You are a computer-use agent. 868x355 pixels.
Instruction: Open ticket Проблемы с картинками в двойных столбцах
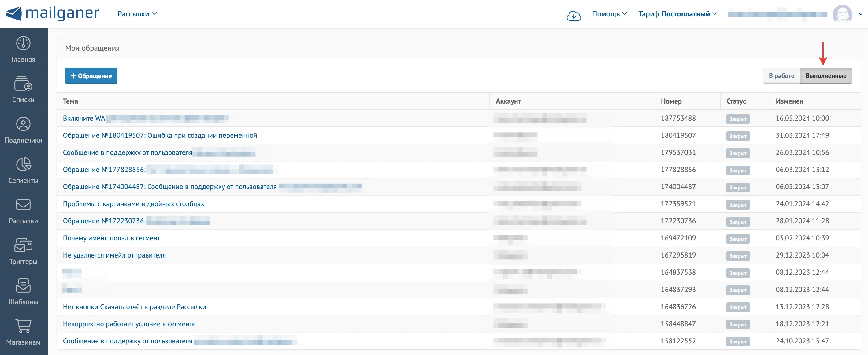pyautogui.click(x=133, y=204)
